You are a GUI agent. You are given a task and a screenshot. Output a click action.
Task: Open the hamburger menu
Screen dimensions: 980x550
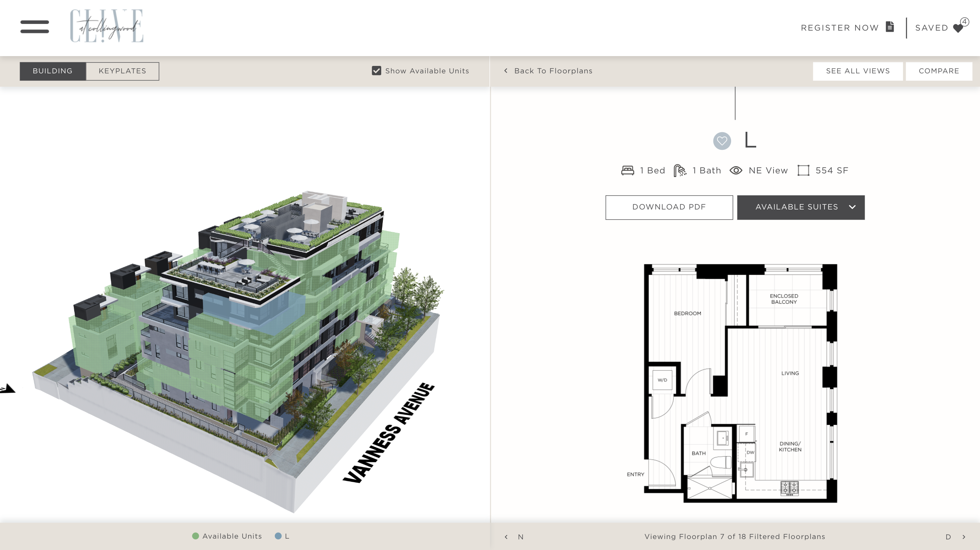[x=35, y=27]
